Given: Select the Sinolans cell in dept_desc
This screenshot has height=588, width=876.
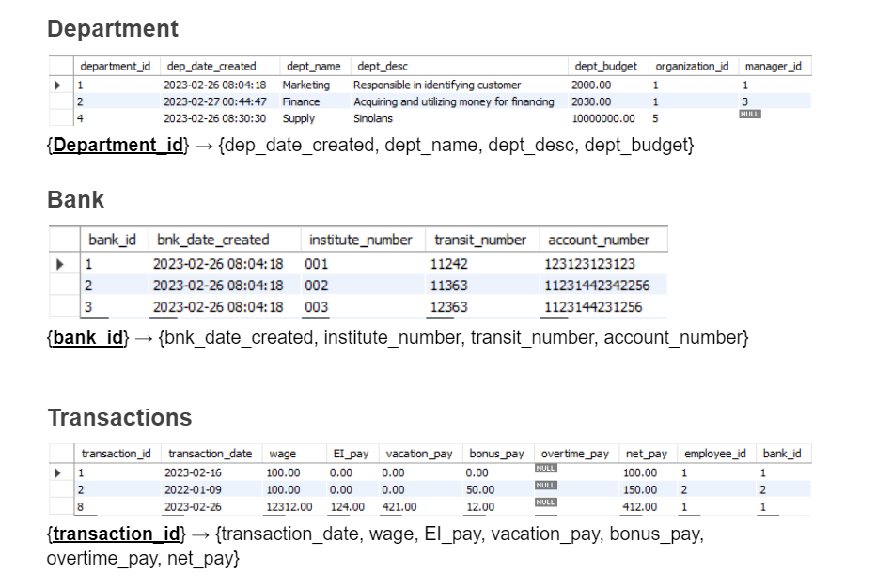Looking at the screenshot, I should pos(374,118).
